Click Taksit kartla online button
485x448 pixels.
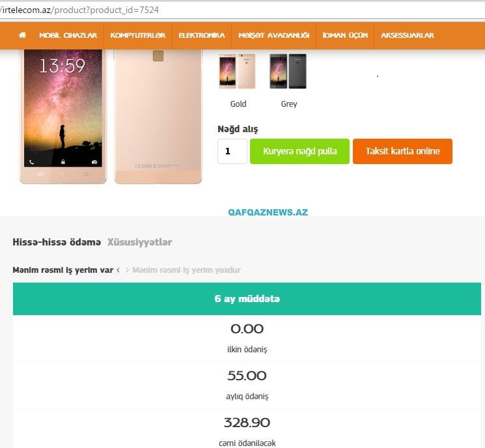coord(402,151)
